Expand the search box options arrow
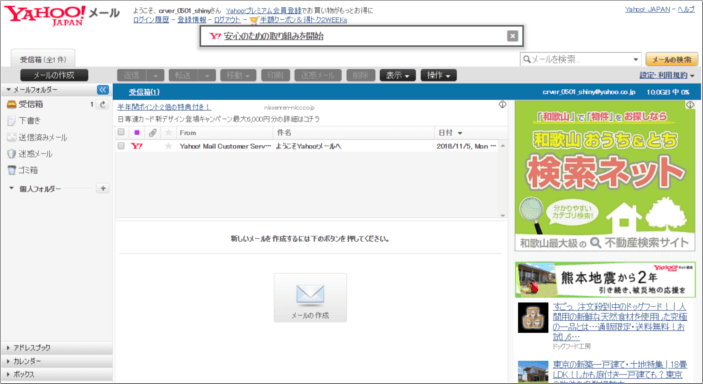This screenshot has height=384, width=703. 635,59
